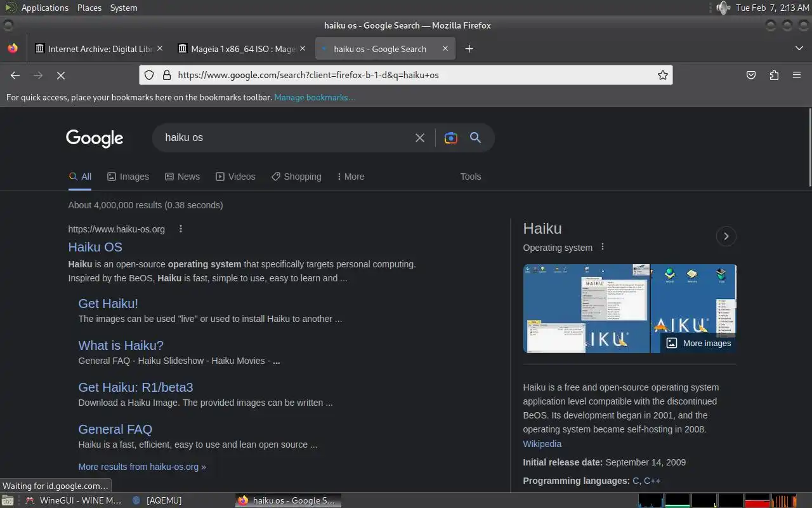The width and height of the screenshot is (812, 508).
Task: Select the All results tab
Action: (81, 177)
